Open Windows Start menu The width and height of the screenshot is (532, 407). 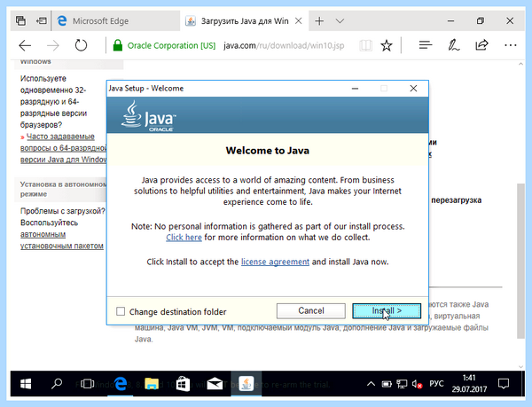(26, 384)
